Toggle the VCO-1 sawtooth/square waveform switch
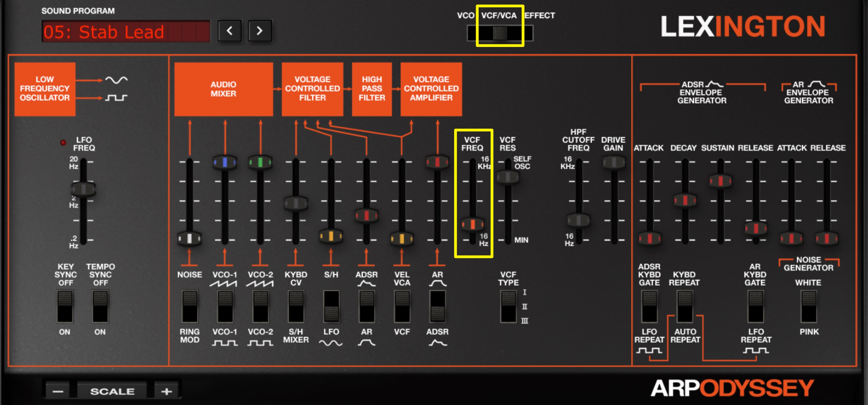This screenshot has height=405, width=868. coord(225,306)
